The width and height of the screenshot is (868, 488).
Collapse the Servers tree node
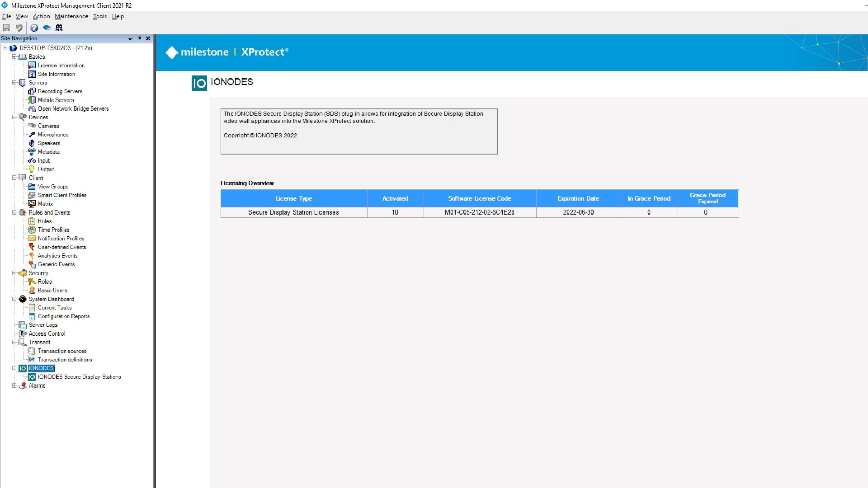tap(14, 83)
